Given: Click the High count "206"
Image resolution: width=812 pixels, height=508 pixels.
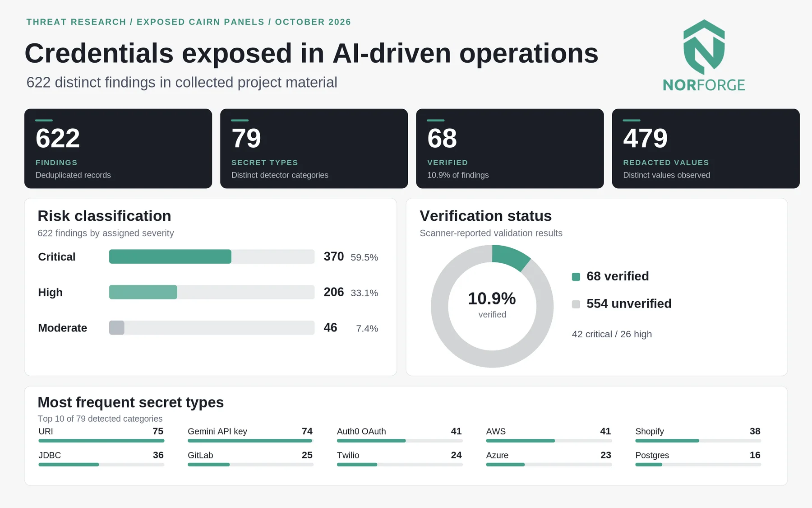Looking at the screenshot, I should pos(334,292).
